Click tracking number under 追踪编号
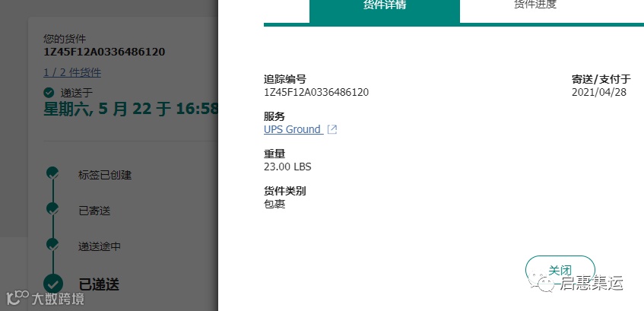This screenshot has width=644, height=311. pos(316,92)
